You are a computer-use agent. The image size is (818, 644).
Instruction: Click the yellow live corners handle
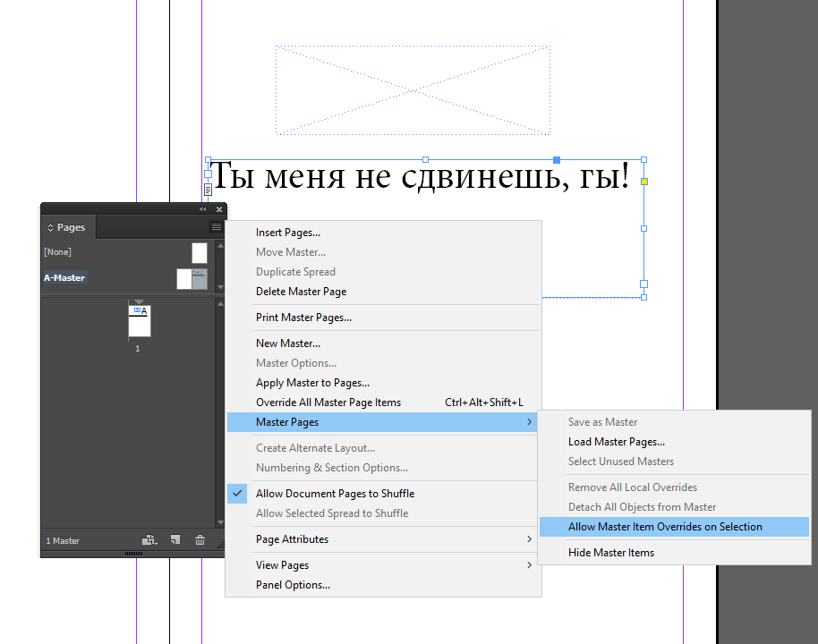644,182
